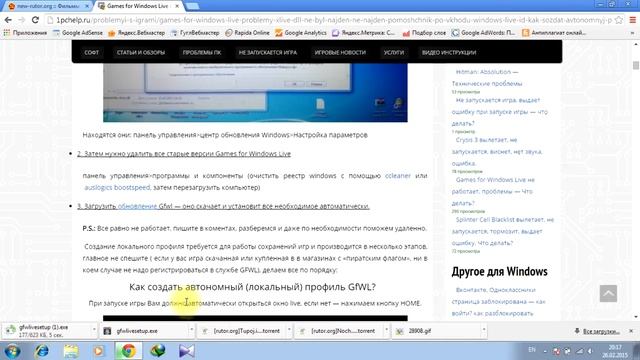Click the address bar URL
The height and width of the screenshot is (360, 640).
point(334,20)
